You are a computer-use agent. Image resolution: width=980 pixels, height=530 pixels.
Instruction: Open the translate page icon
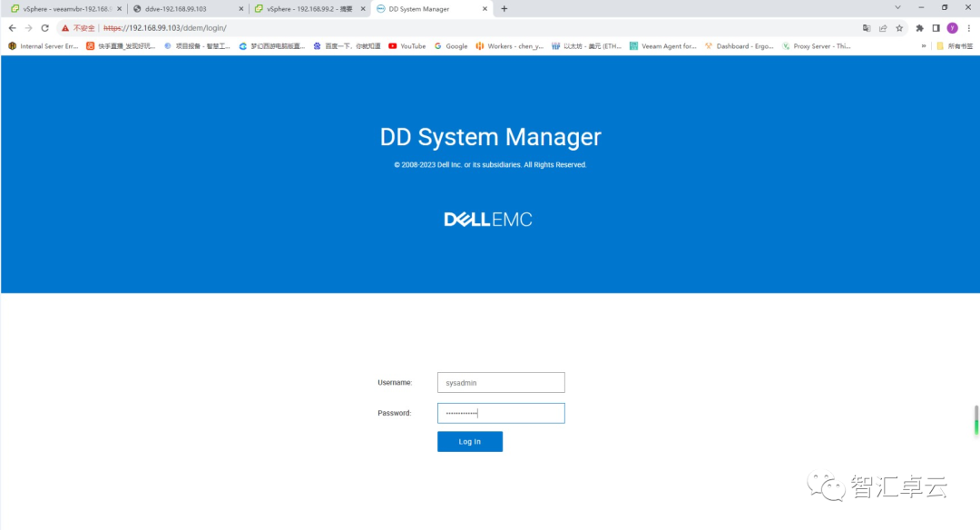pyautogui.click(x=867, y=28)
